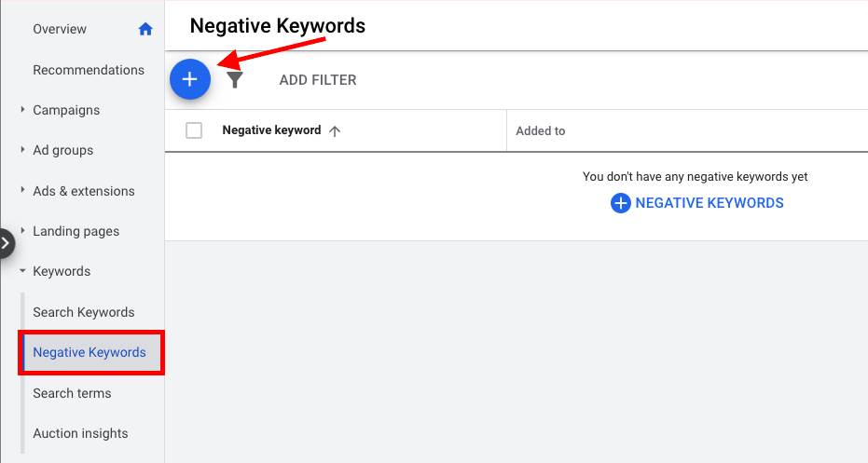868x463 pixels.
Task: Tick the select-all checkbox in table header
Action: (194, 130)
